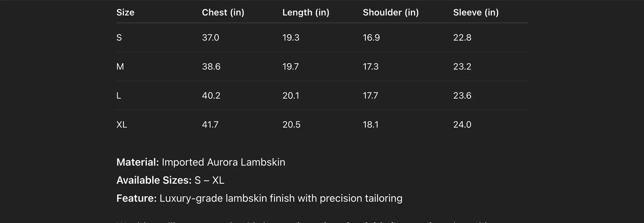
Task: Select sleeve value 24.0 in XL row
Action: 462,124
